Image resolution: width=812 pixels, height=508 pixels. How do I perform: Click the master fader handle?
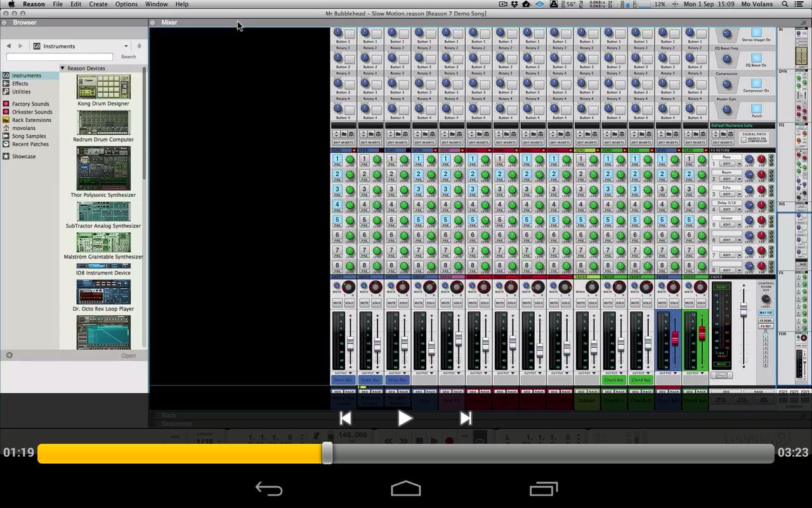click(743, 310)
